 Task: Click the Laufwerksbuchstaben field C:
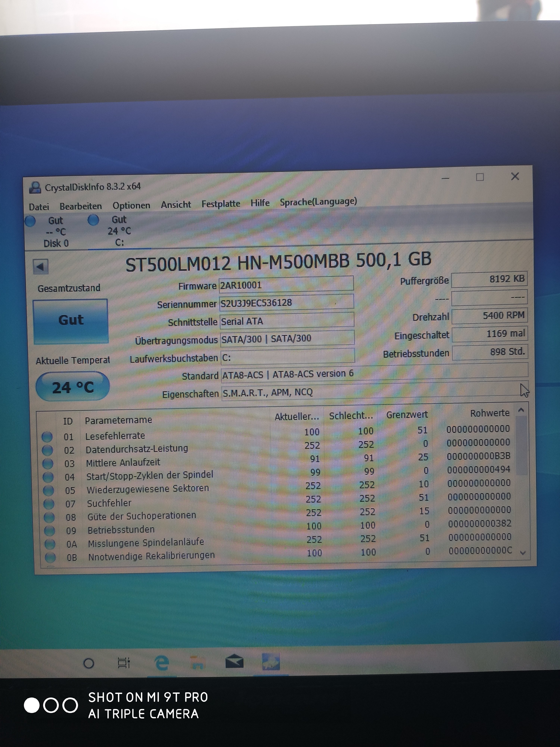(288, 357)
